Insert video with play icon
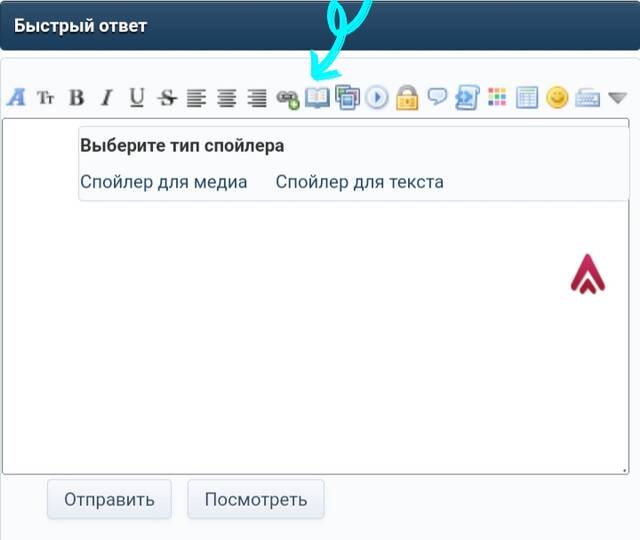The width and height of the screenshot is (640, 540). point(377,98)
